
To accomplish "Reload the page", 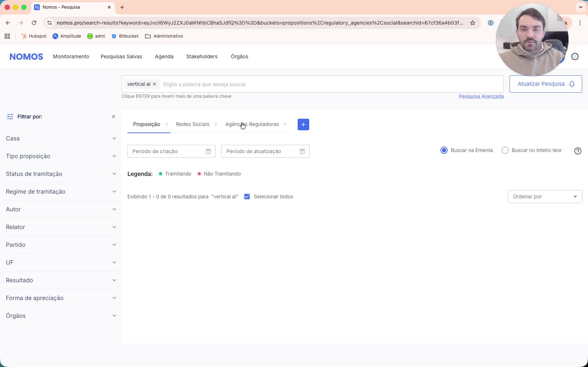I will pyautogui.click(x=34, y=23).
